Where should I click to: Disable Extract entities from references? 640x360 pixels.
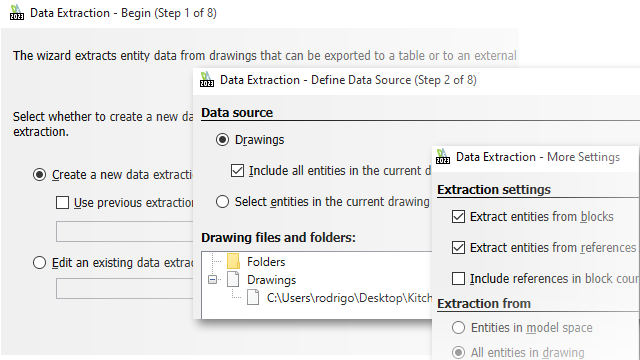tap(458, 247)
